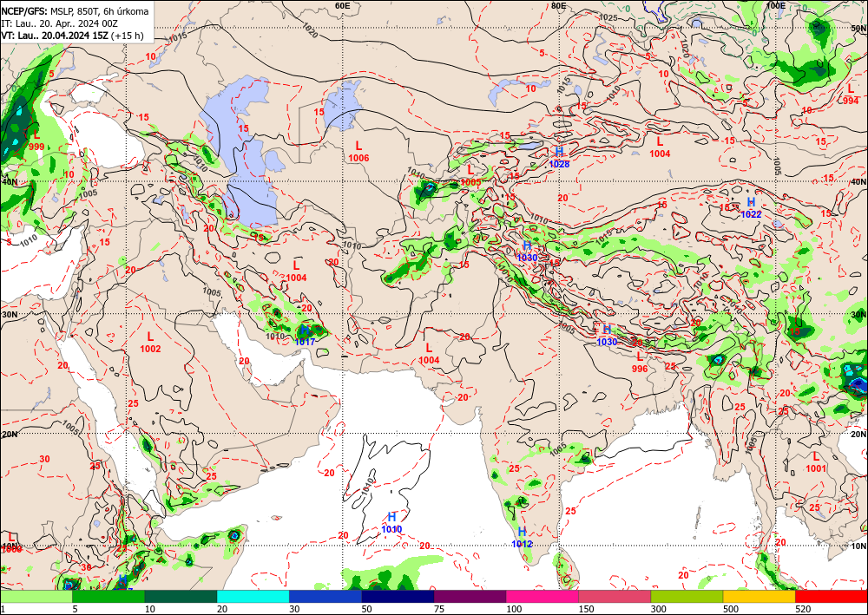Image resolution: width=868 pixels, height=615 pixels.
Task: Click the high pressure center H 1028
Action: click(x=559, y=157)
